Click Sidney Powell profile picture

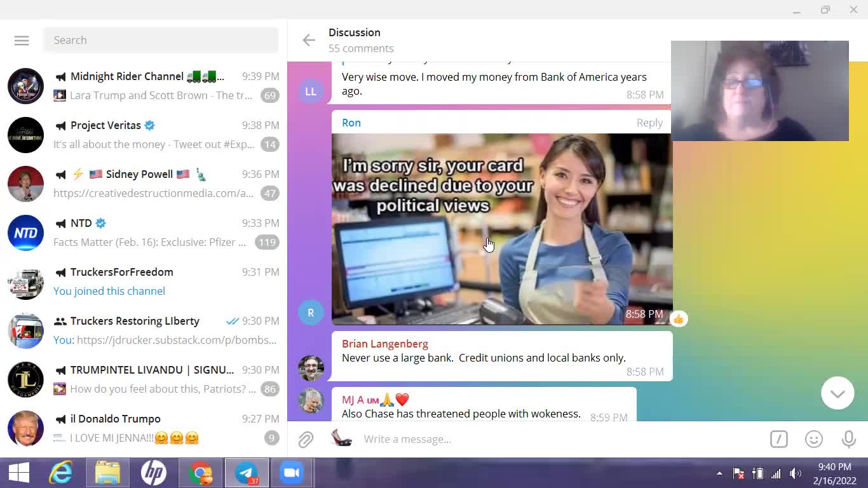point(25,184)
